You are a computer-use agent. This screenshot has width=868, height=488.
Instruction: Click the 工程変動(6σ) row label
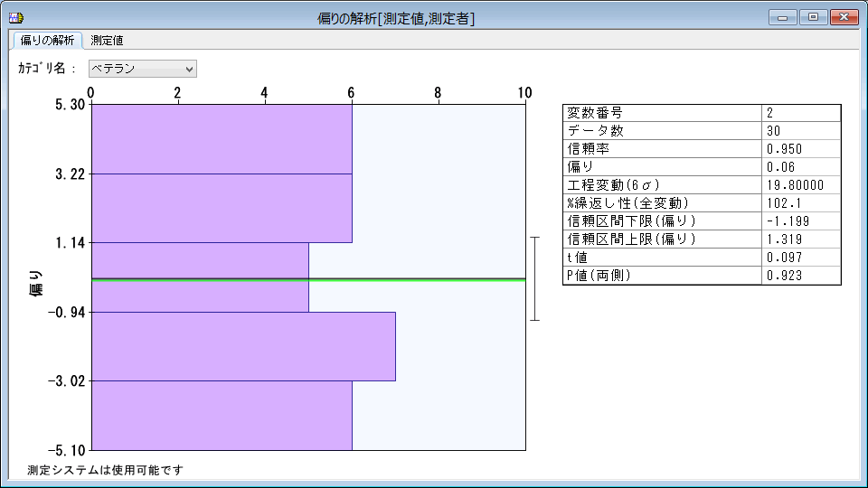coord(613,185)
